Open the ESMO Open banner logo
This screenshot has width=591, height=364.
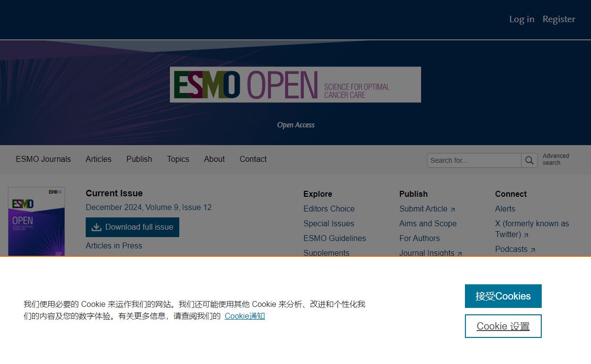[x=295, y=85]
